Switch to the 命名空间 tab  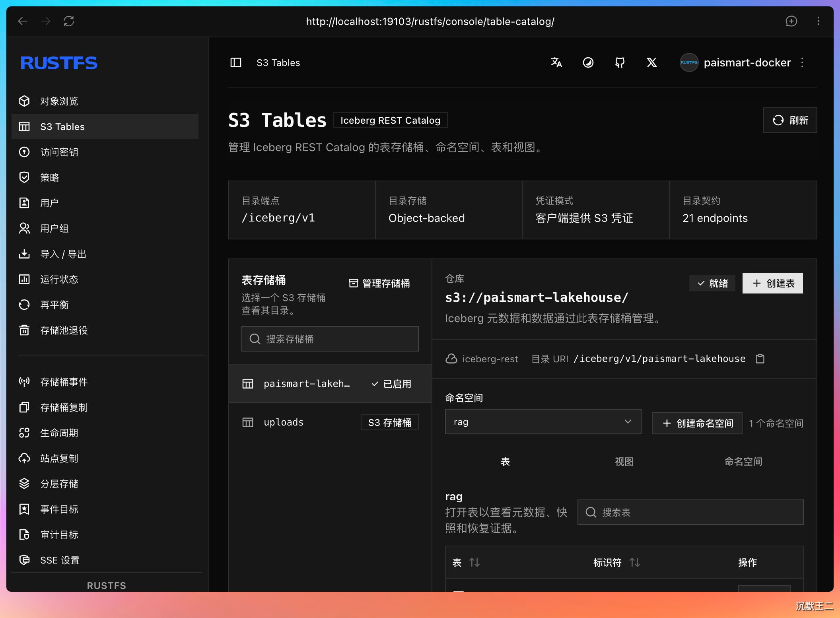point(743,461)
